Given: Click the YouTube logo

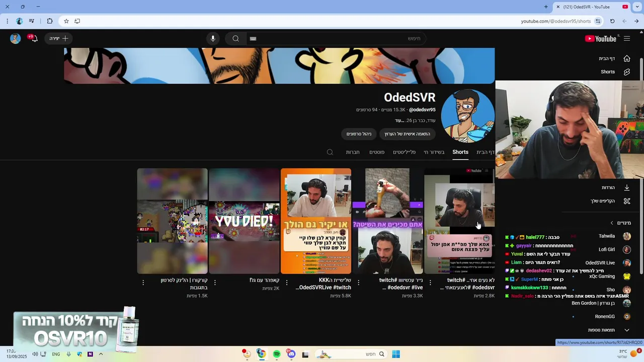Looking at the screenshot, I should (x=601, y=39).
